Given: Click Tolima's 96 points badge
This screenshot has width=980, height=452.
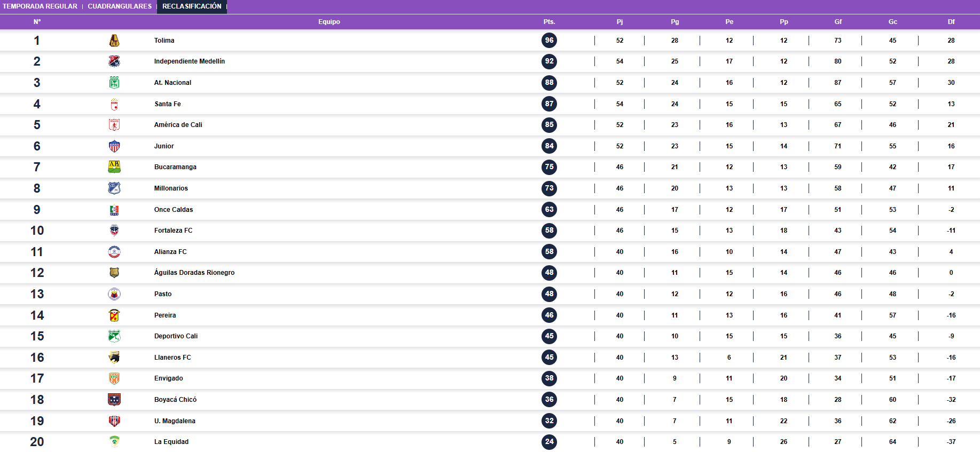Looking at the screenshot, I should click(549, 41).
